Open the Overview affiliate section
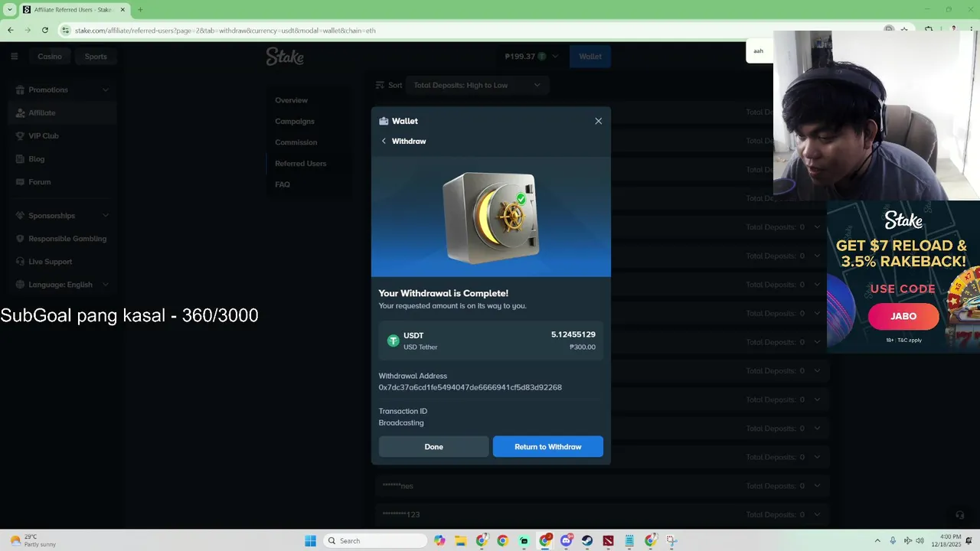This screenshot has width=980, height=551. coord(292,100)
